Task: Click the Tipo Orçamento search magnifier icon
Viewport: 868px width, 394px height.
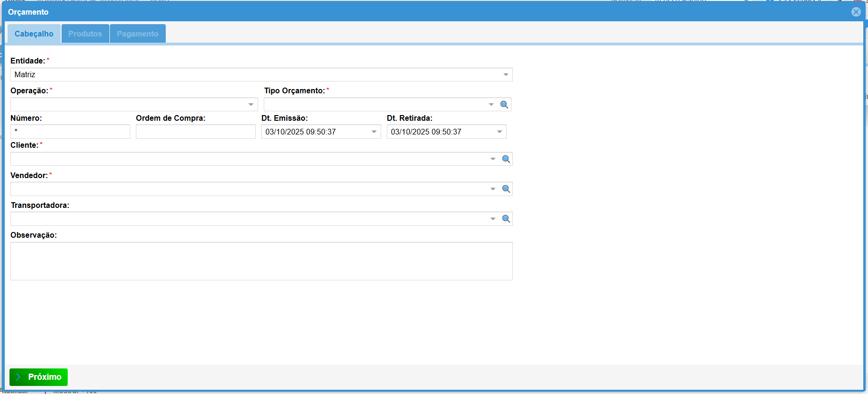Action: (x=504, y=105)
